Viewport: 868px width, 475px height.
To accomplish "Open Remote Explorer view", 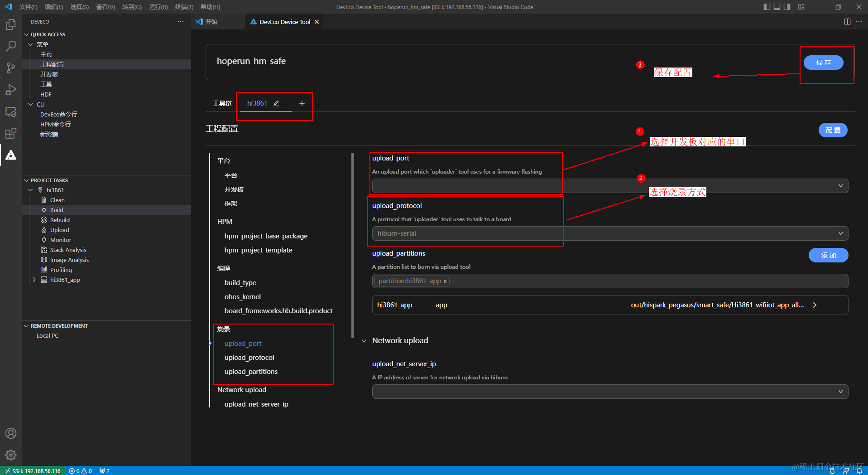I will (x=11, y=111).
